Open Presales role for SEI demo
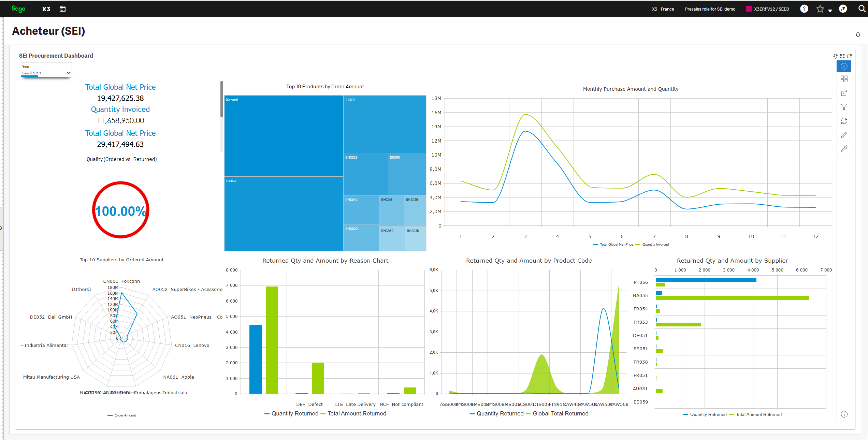 pyautogui.click(x=710, y=9)
